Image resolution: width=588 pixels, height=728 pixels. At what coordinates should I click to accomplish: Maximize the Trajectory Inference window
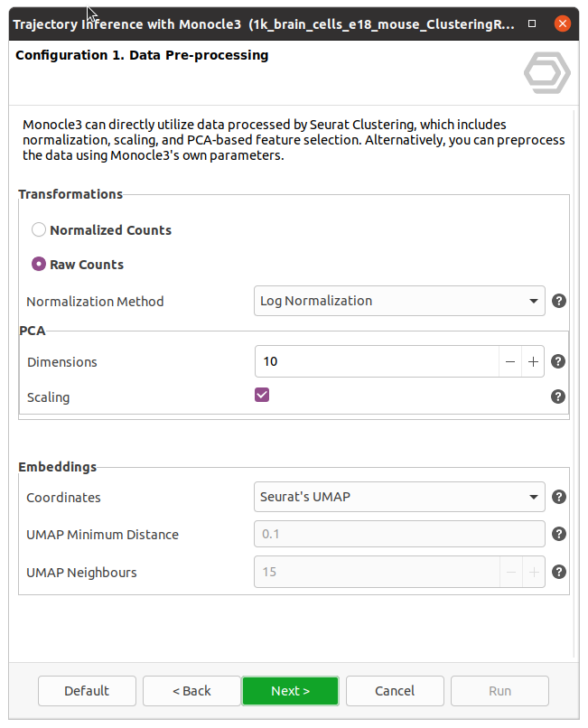[x=532, y=23]
